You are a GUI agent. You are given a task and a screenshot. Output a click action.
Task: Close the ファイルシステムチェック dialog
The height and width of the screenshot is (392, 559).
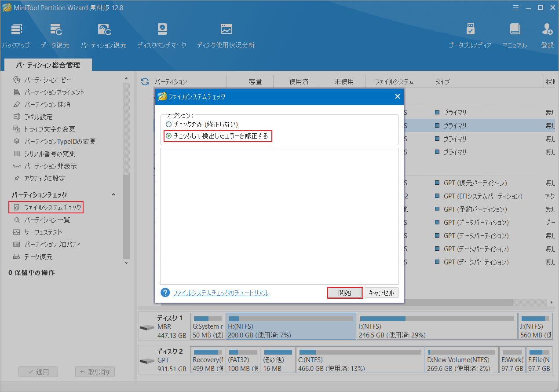tap(397, 96)
